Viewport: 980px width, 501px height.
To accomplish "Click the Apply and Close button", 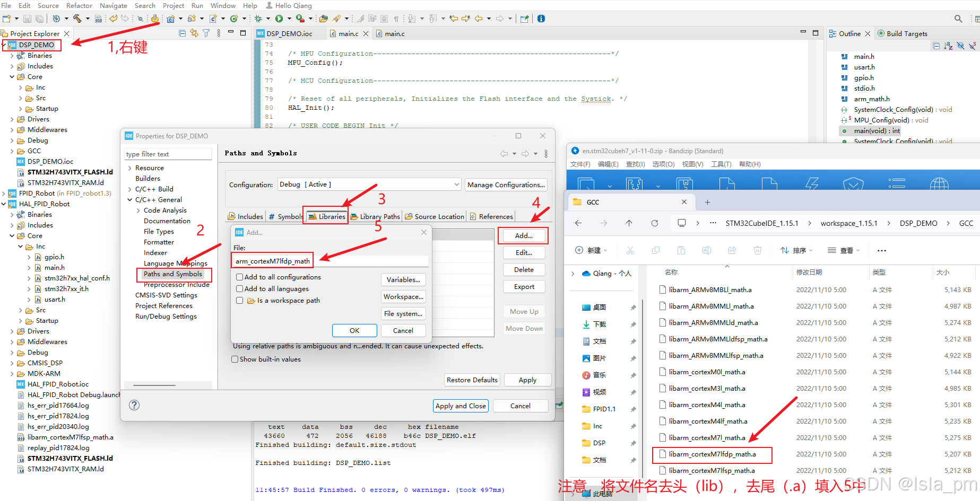I will (460, 406).
